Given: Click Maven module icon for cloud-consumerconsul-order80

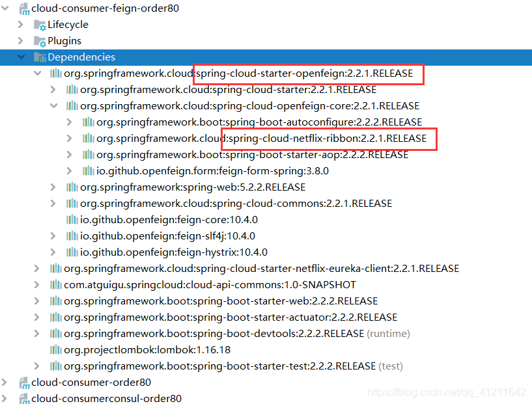Looking at the screenshot, I should (24, 399).
